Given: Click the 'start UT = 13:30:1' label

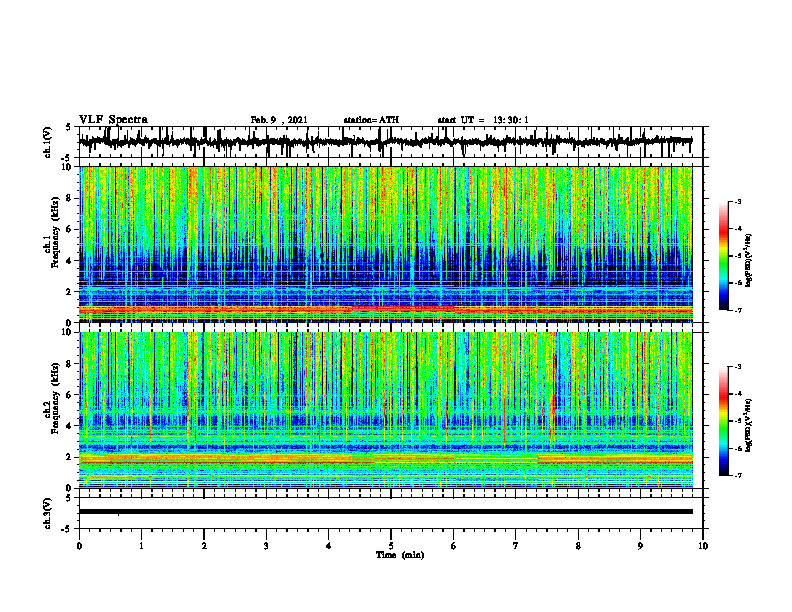Looking at the screenshot, I should (x=483, y=120).
